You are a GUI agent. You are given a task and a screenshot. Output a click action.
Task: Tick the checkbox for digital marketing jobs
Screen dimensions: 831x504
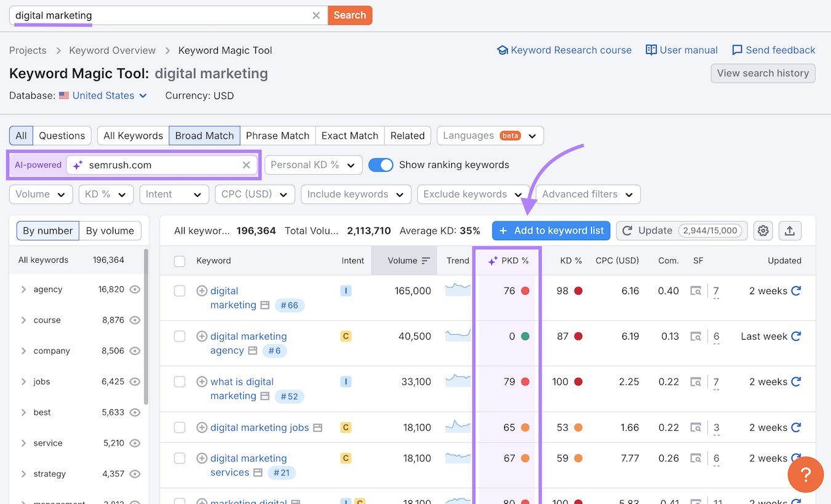(179, 427)
